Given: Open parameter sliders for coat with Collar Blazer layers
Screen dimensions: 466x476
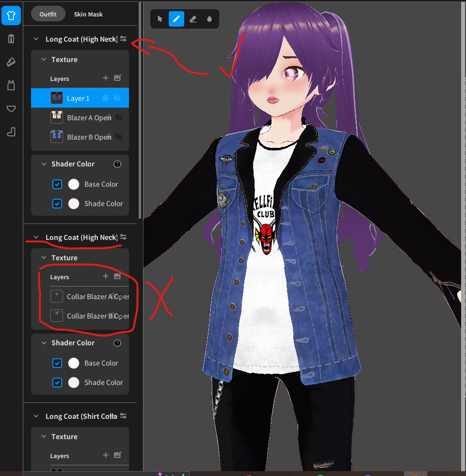Looking at the screenshot, I should pos(123,237).
